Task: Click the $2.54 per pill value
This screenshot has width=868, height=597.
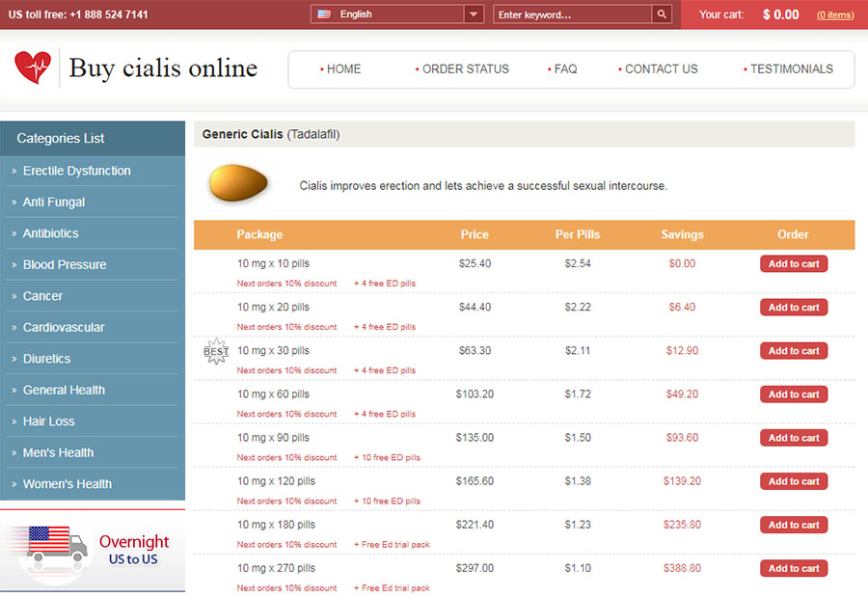Action: [x=578, y=263]
